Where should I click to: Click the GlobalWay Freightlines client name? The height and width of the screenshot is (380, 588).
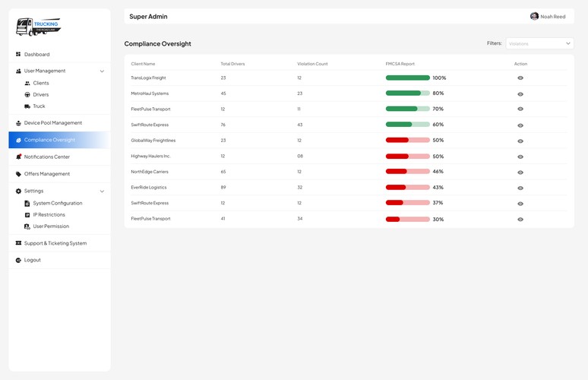click(153, 141)
